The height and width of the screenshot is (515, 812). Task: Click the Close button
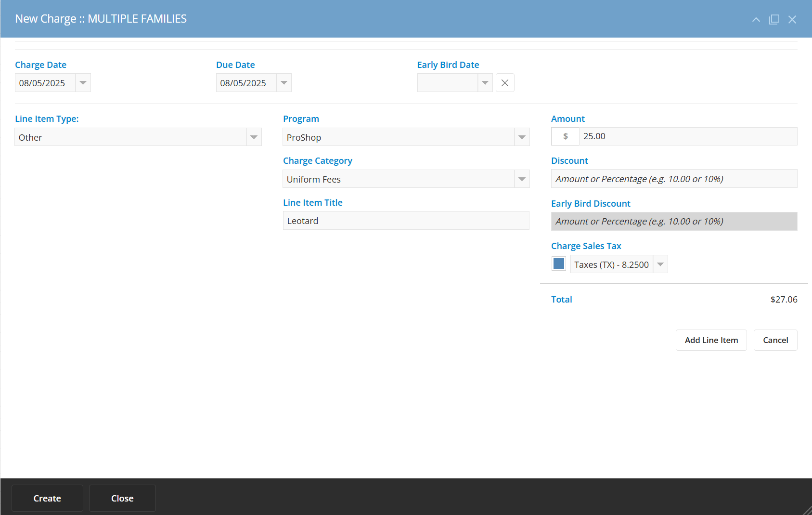(122, 498)
